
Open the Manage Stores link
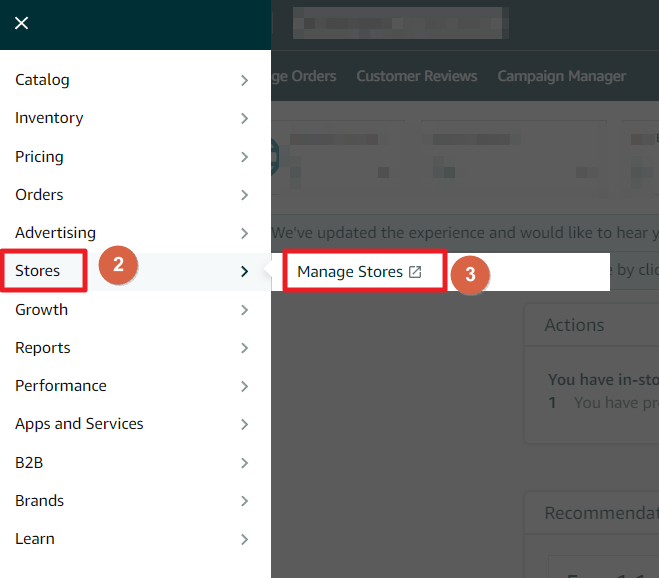coord(350,272)
